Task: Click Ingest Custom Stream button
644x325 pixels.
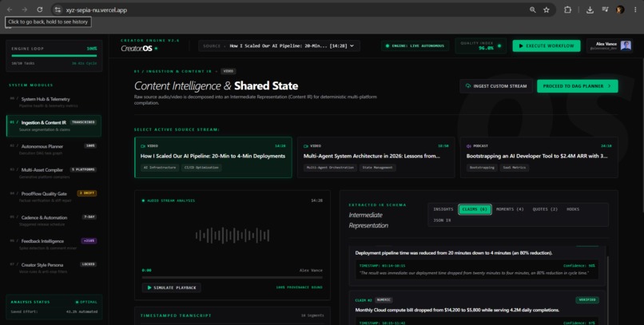Action: (496, 86)
